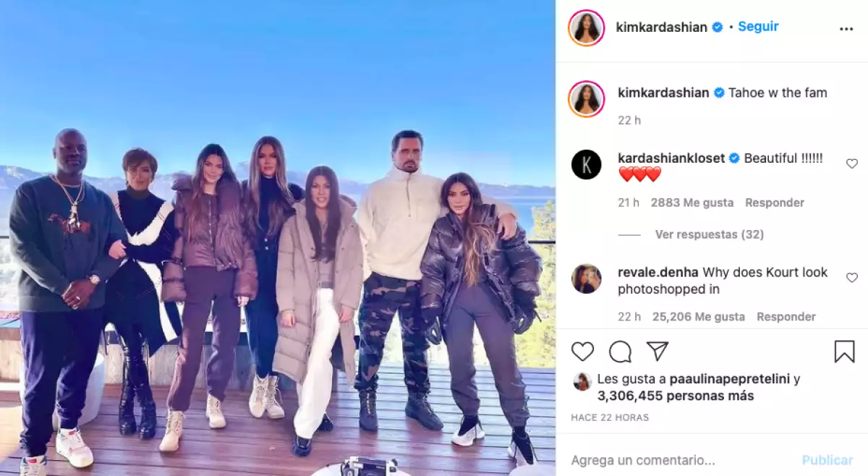Expand Ver respuestas (32) replies
The width and height of the screenshot is (868, 476).
[709, 234]
